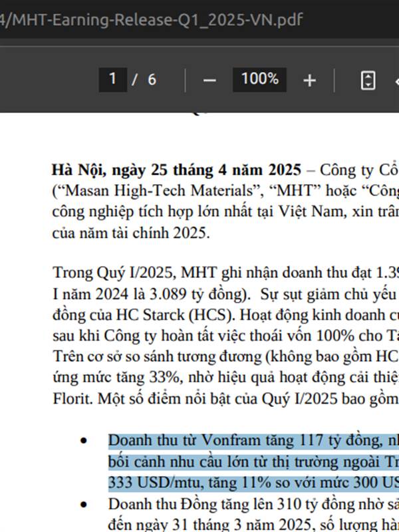Click the line starting "ứng mức tăng 33%"
399x532 pixels.
(225, 378)
